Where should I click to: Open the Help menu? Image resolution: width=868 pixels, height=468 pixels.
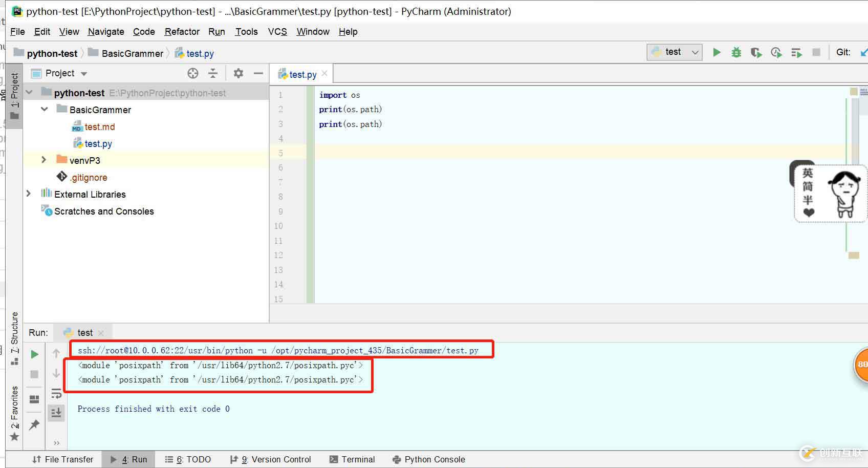(348, 32)
